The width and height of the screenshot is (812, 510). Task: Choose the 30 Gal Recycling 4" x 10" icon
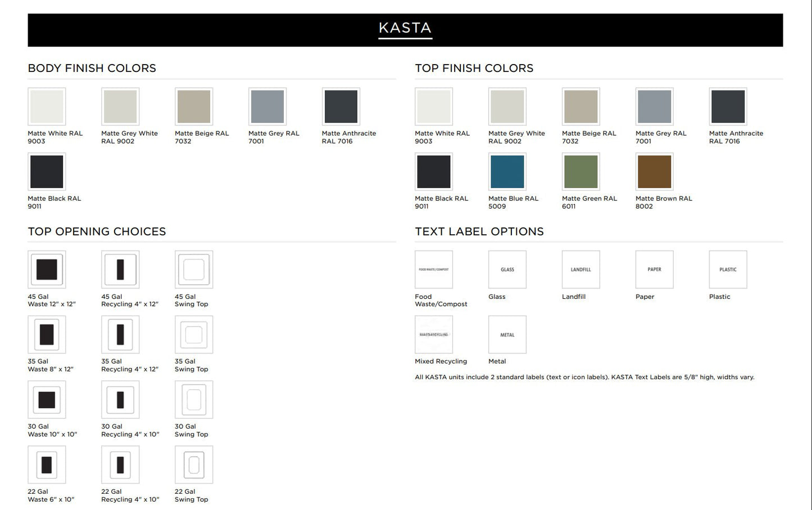[120, 400]
